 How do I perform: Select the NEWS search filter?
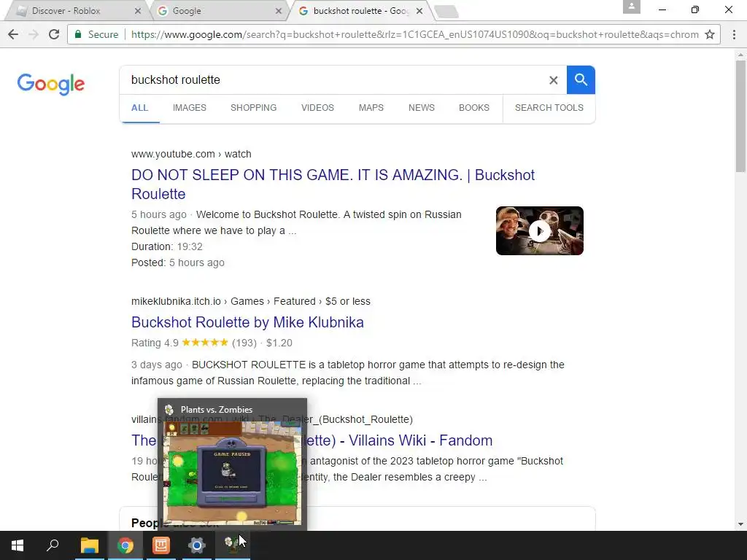421,108
